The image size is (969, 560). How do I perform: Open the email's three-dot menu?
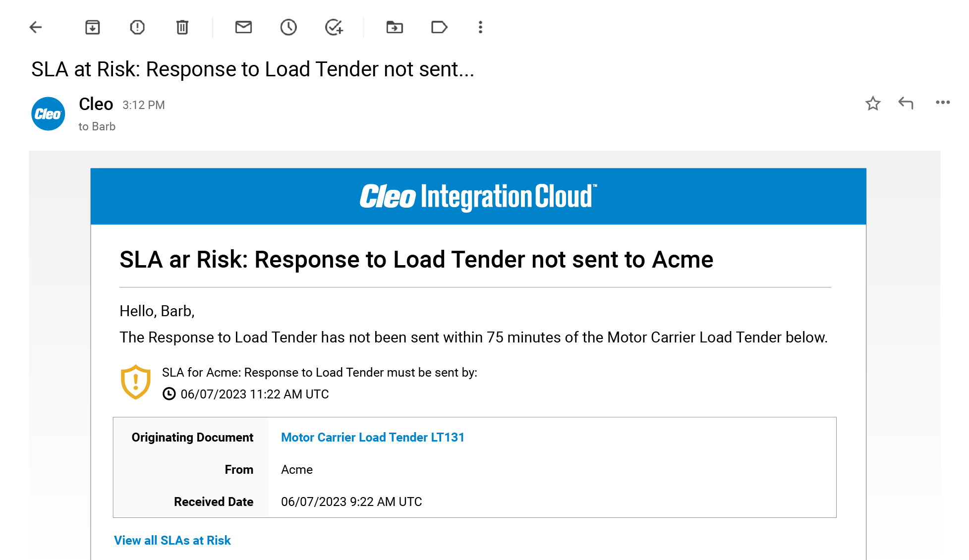[x=942, y=103]
